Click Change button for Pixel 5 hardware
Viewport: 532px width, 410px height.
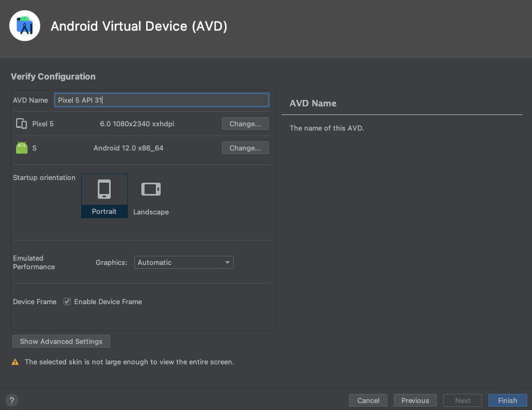(245, 124)
